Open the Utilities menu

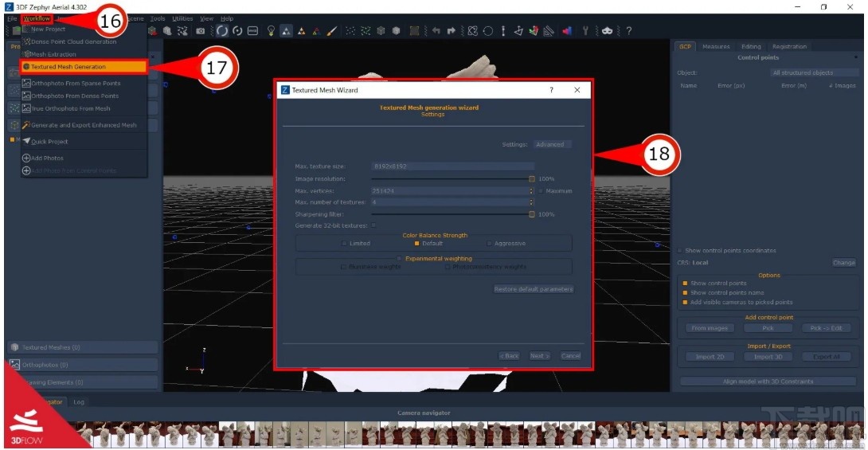tap(182, 18)
